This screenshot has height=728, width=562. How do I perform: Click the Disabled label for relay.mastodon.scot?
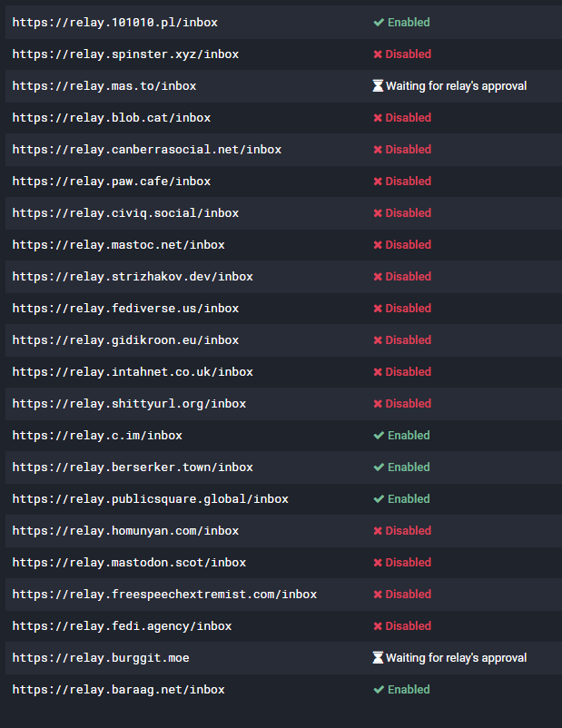coord(408,563)
